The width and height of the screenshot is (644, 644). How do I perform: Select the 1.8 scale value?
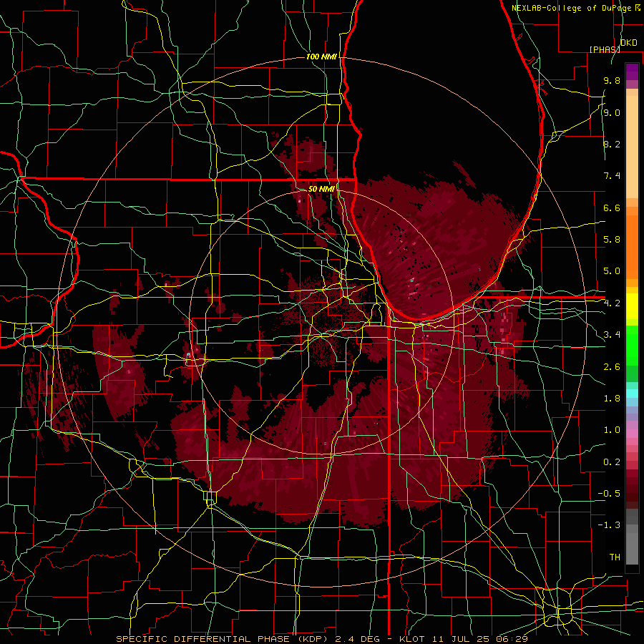pos(612,398)
